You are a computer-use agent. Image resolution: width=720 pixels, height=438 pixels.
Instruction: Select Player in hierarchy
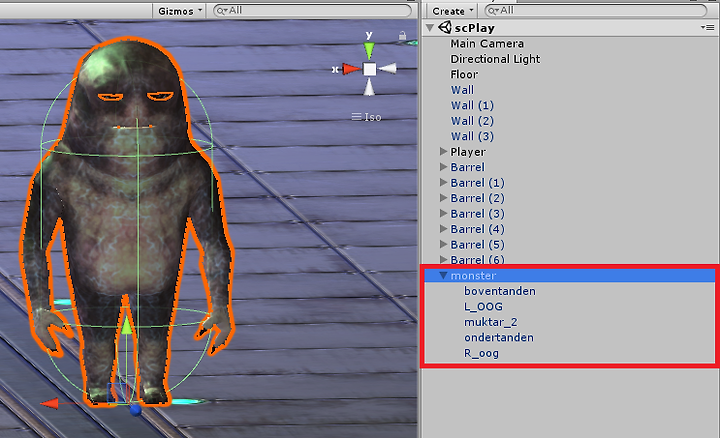click(468, 152)
